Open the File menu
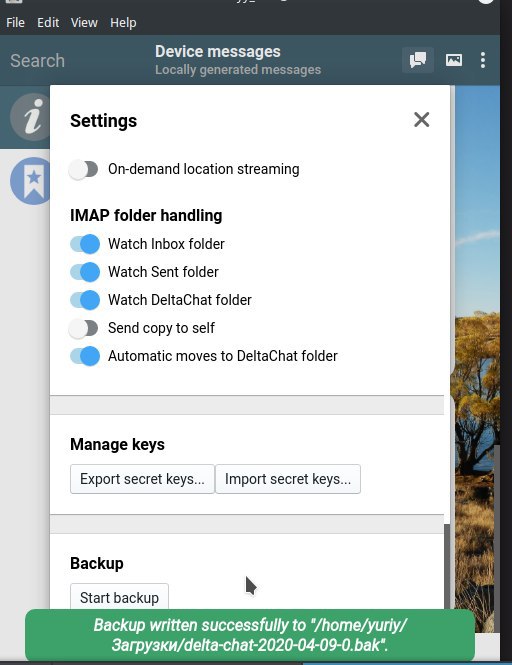Screen dimensions: 512x665 click(15, 22)
